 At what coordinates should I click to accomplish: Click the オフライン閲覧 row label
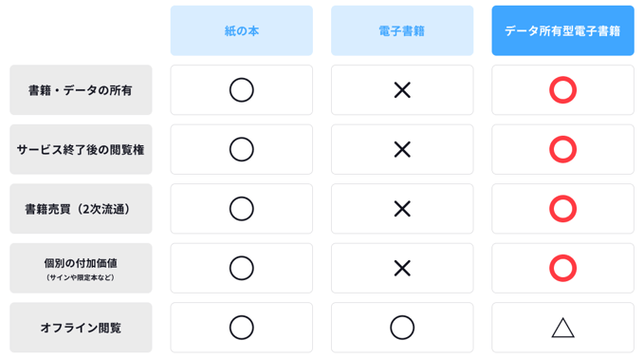(81, 328)
